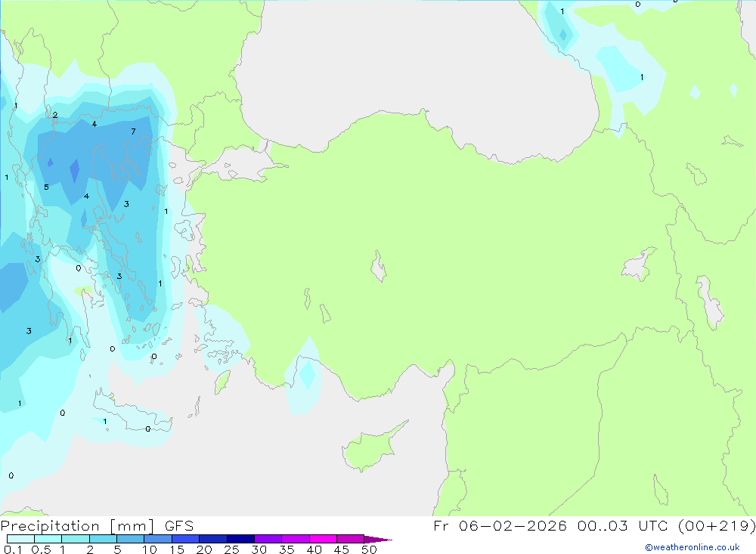Pick the 1–2 mm legend color box
756x554 pixels.
[x=76, y=539]
